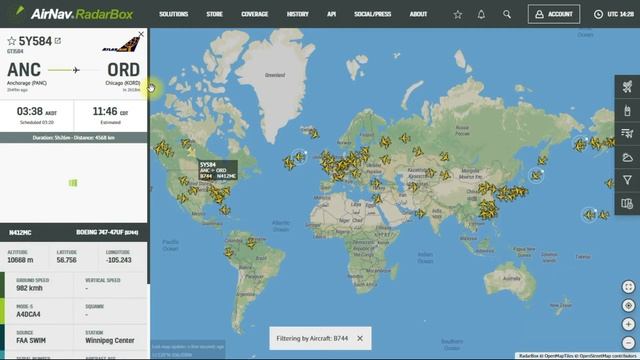The width and height of the screenshot is (640, 360).
Task: Click the Account button
Action: point(553,14)
